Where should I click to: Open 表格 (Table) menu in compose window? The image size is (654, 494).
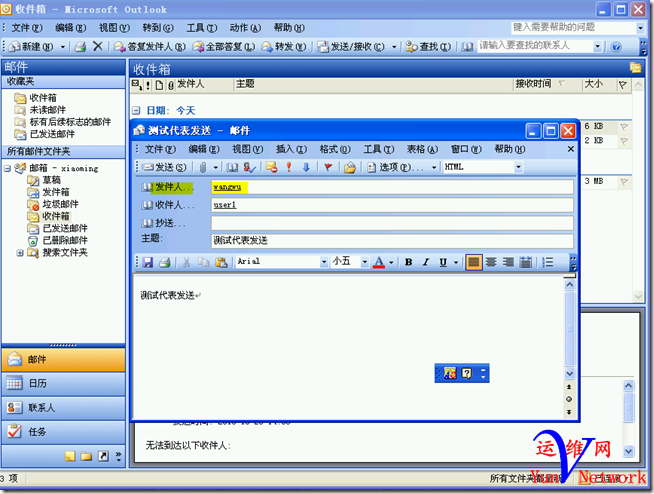423,149
